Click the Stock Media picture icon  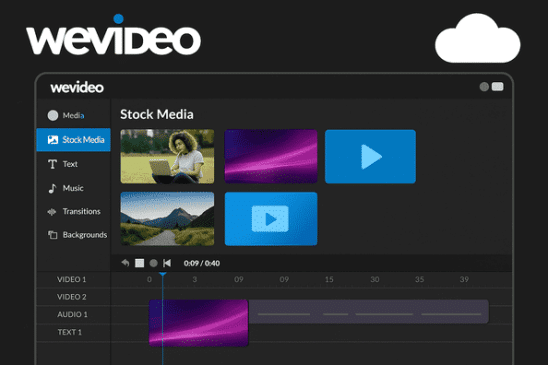coord(53,140)
